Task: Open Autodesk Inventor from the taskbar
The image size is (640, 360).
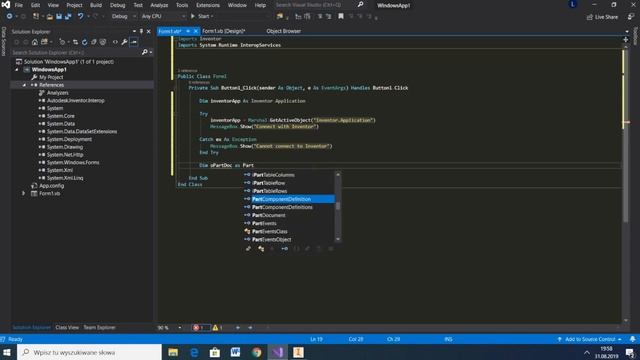Action: coord(298,352)
